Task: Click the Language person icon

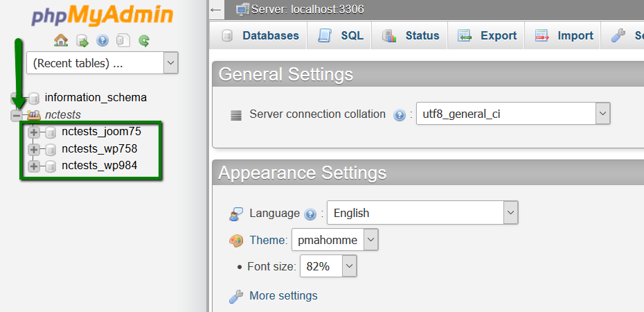Action: [x=236, y=214]
